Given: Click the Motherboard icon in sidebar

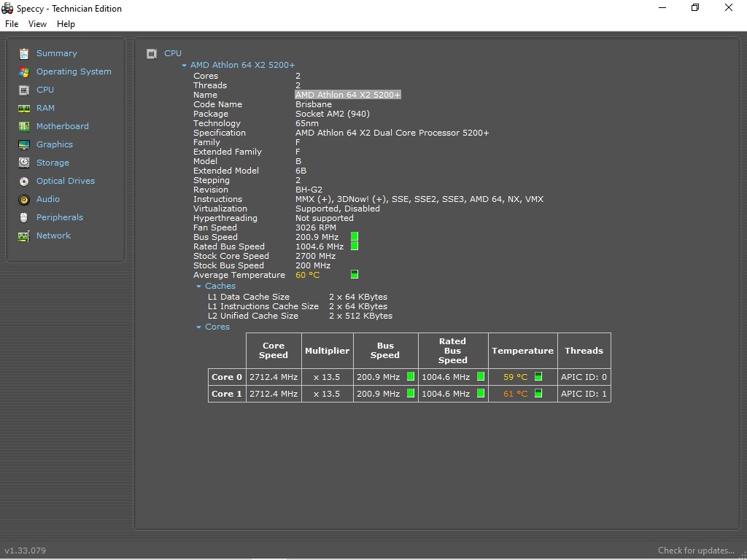Looking at the screenshot, I should coord(24,126).
